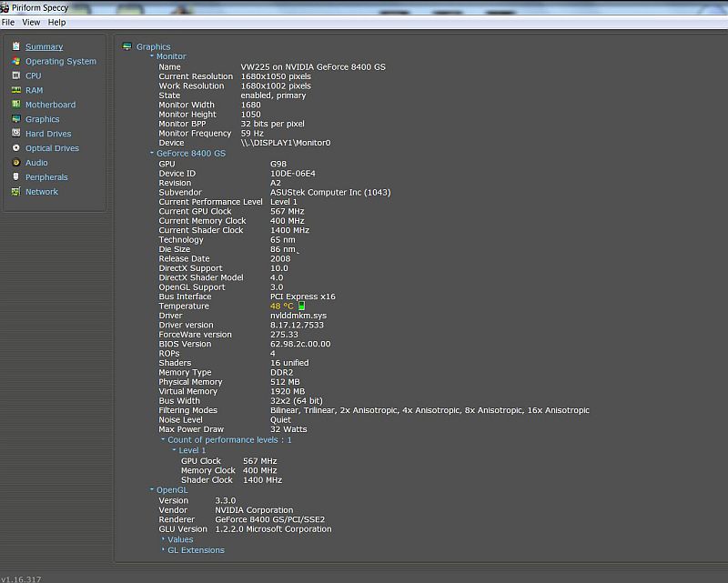This screenshot has width=728, height=583.
Task: Click the Hard Drives disk icon
Action: coord(16,133)
